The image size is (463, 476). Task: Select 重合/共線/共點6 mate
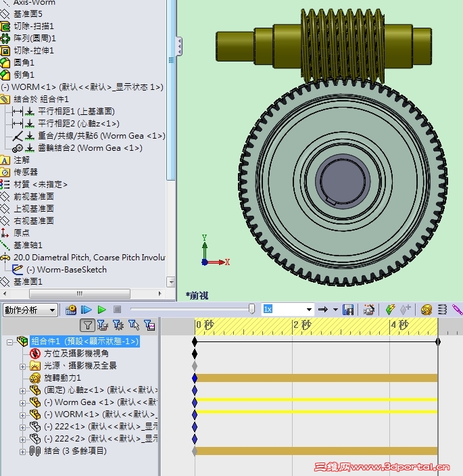(101, 136)
